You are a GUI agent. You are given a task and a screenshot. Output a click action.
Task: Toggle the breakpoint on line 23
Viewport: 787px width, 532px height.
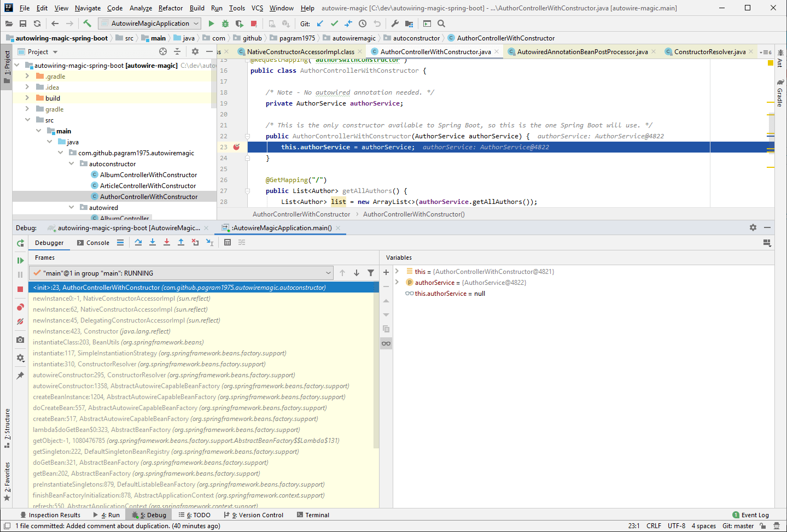(x=235, y=147)
